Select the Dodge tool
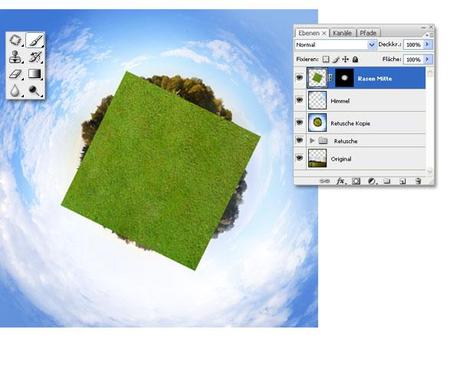Viewport: 460px width, 375px height. point(35,90)
